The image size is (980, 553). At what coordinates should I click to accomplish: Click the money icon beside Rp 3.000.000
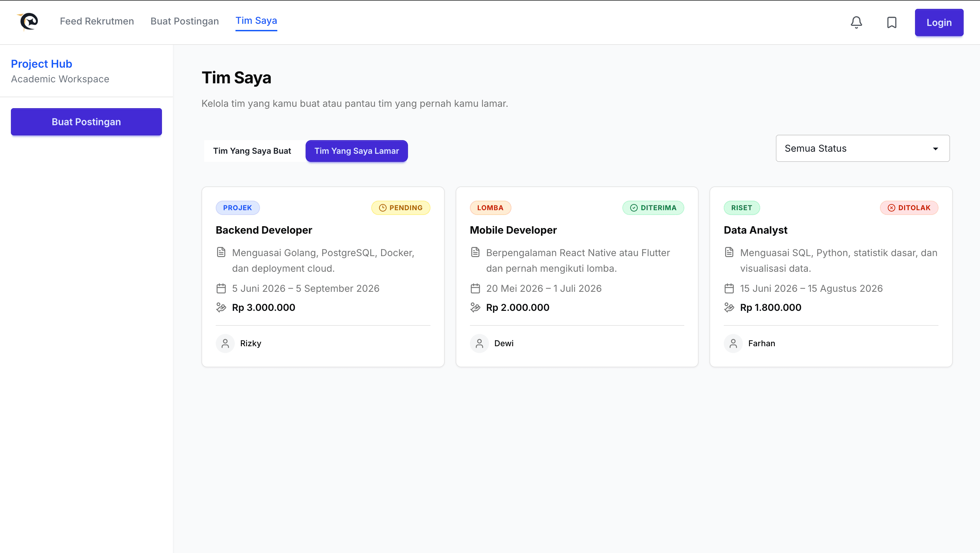pos(221,307)
